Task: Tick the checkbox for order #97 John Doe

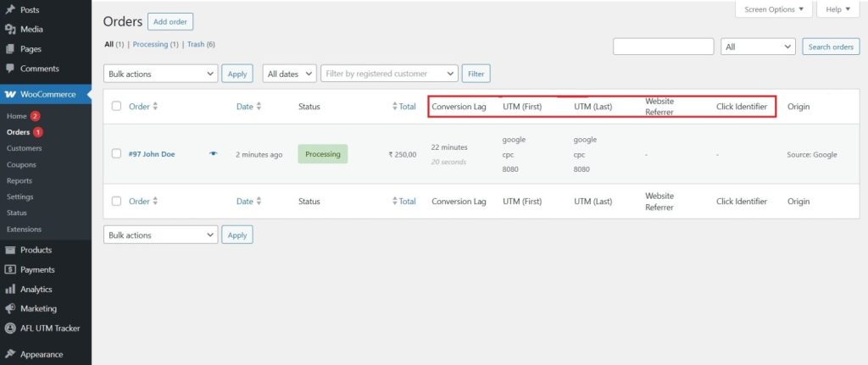Action: coord(116,154)
